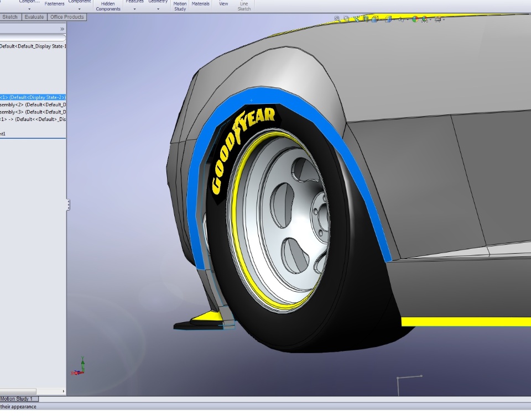Open the dropdown arrow under Component
Screen dimensions: 531x420
click(80, 9)
